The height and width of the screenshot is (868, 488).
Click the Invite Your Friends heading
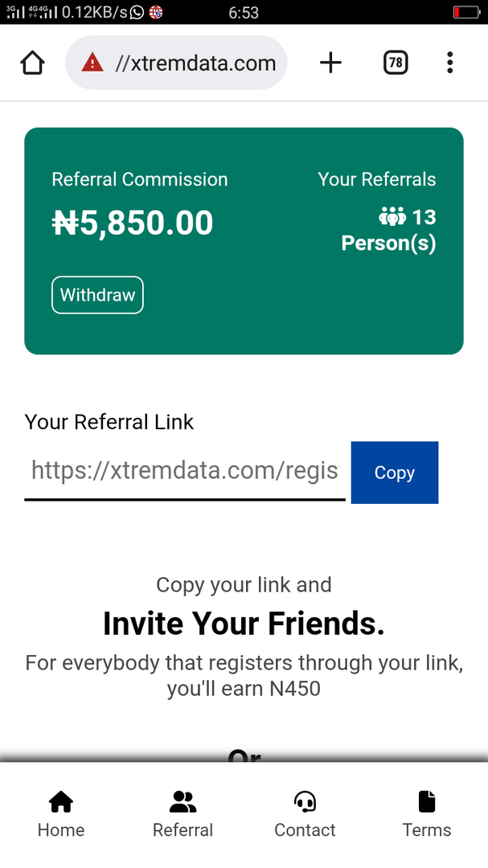(244, 624)
